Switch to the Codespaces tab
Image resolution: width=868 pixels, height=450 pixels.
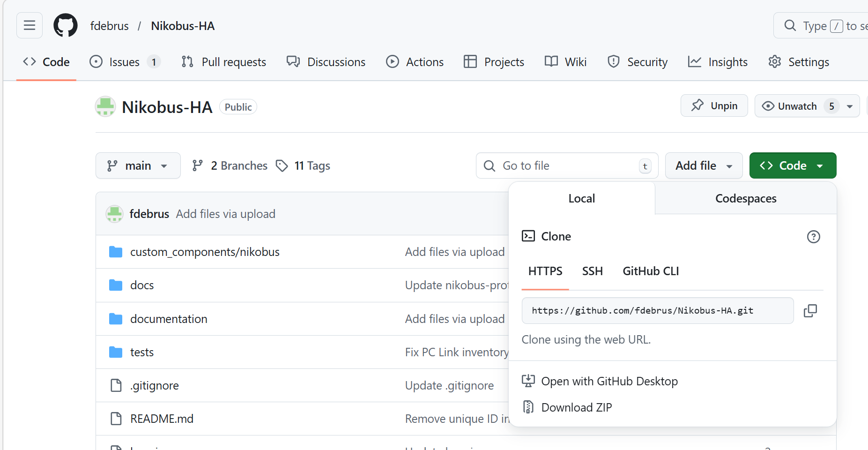746,199
